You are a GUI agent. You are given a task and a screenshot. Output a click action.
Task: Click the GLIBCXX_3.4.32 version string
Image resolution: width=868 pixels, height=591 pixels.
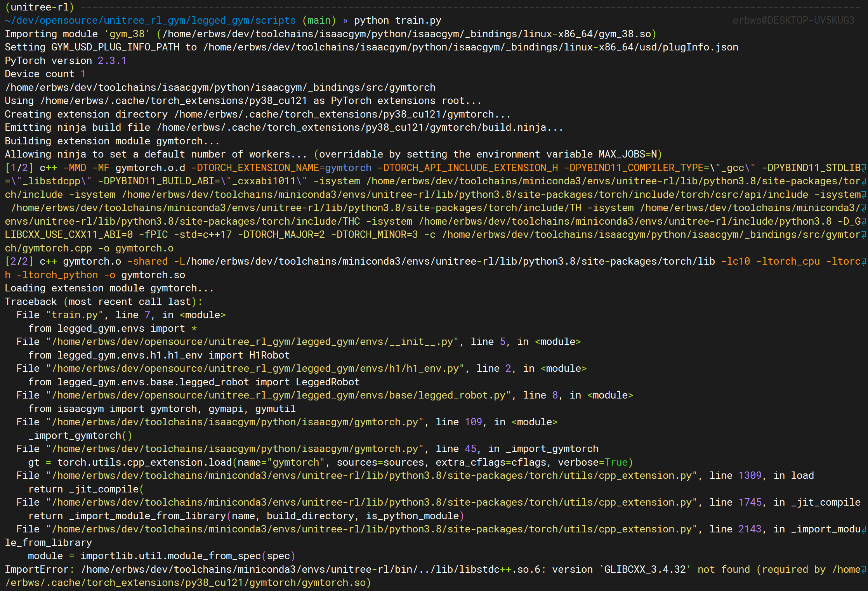[x=645, y=570]
